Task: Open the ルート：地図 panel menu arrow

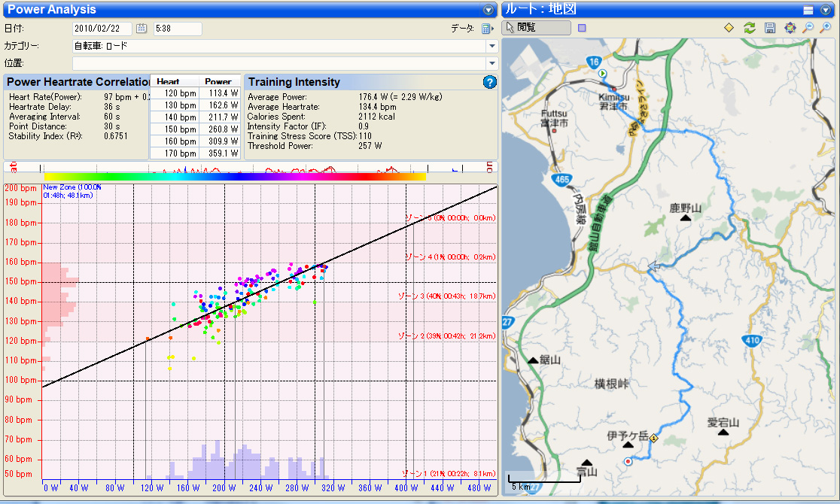Action: pos(826,10)
